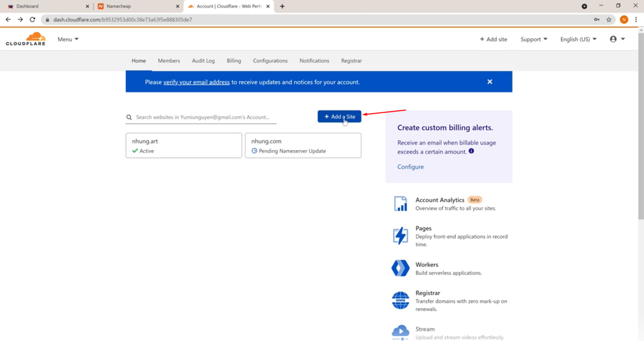
Task: Open the Registrar tab
Action: coord(352,61)
